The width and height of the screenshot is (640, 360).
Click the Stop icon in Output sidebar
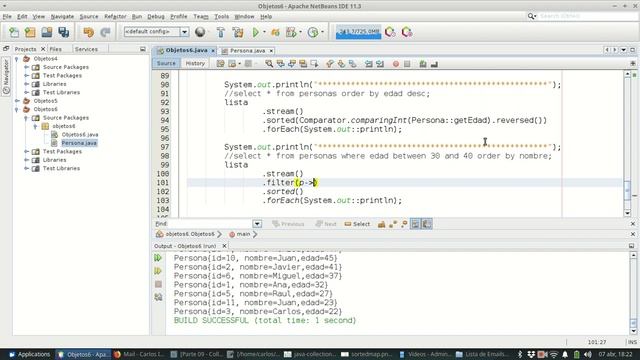[158, 284]
